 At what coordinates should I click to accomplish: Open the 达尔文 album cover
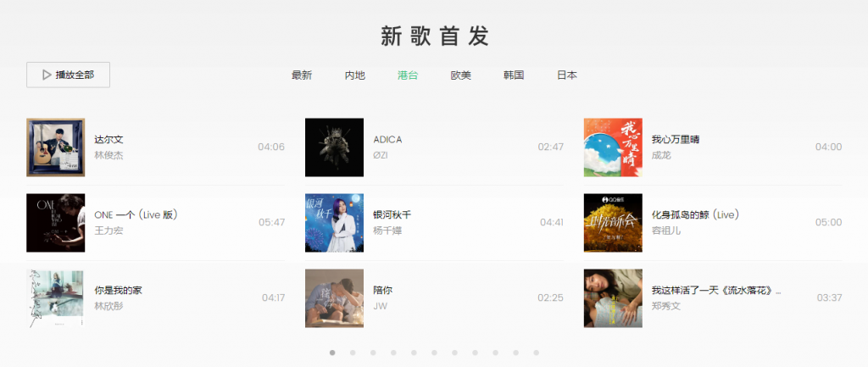point(55,147)
